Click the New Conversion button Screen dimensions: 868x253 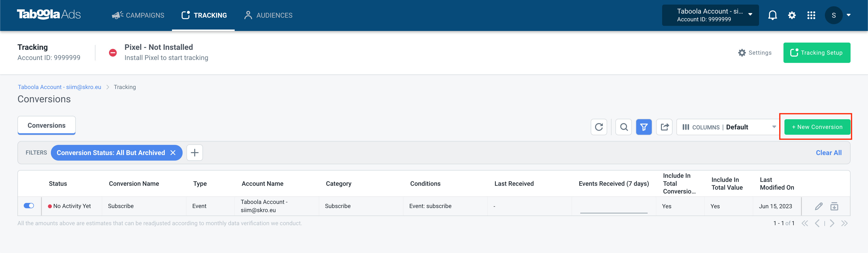tap(817, 127)
